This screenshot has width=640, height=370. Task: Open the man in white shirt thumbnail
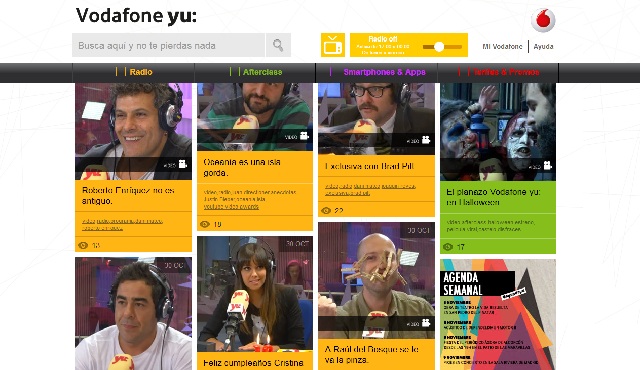pos(133,313)
